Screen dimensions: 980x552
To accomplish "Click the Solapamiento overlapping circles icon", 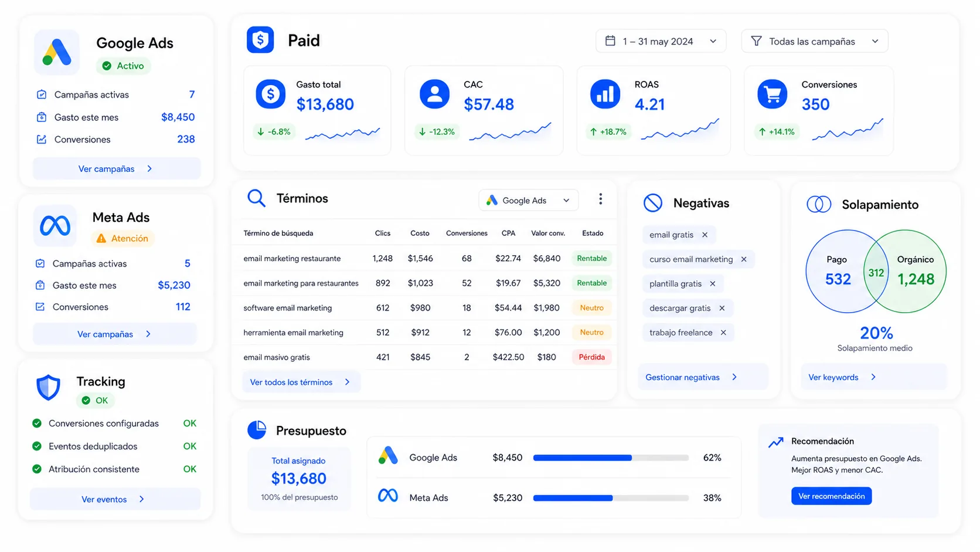I will click(819, 204).
